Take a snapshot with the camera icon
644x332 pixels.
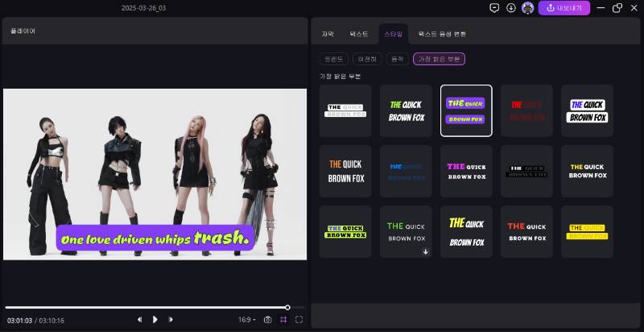[x=268, y=320]
